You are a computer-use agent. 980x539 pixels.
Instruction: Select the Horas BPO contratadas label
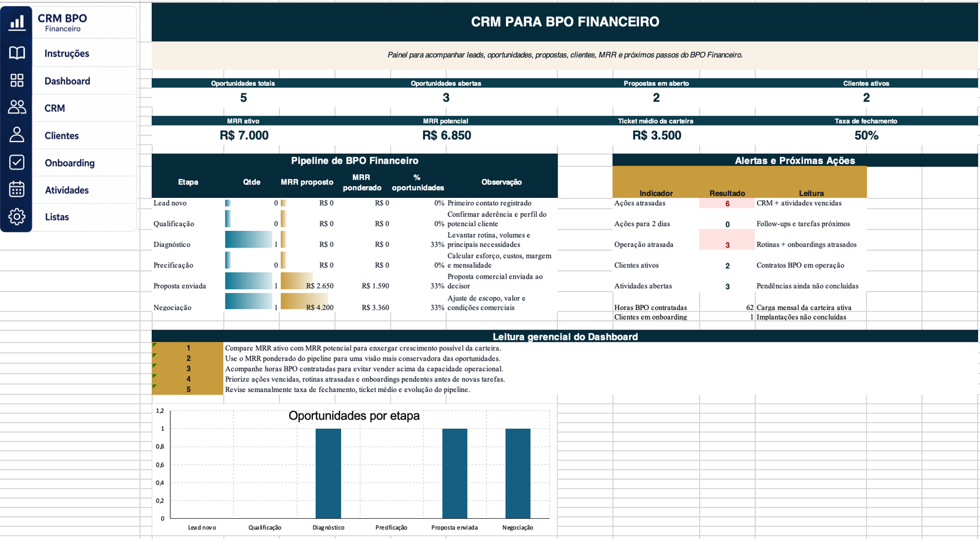tap(650, 307)
